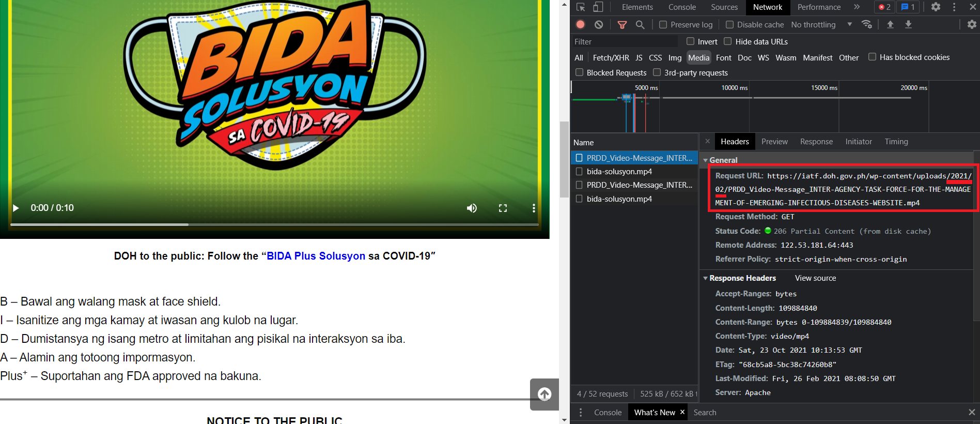Open the Timing tab
The image size is (980, 424).
[x=896, y=141]
